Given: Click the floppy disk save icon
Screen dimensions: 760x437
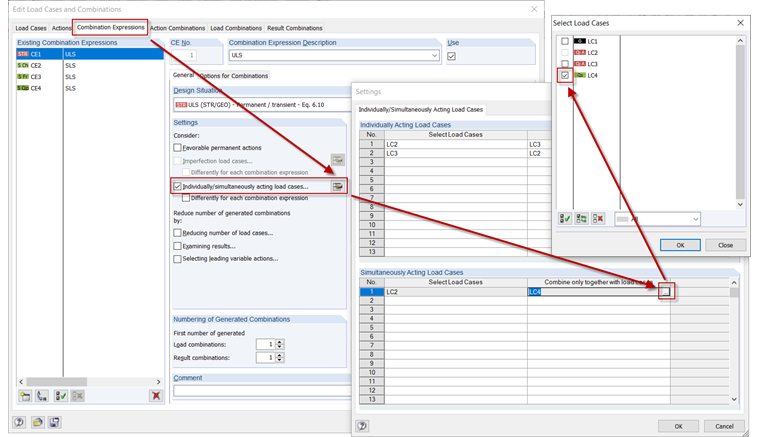Looking at the screenshot, I should (x=54, y=422).
